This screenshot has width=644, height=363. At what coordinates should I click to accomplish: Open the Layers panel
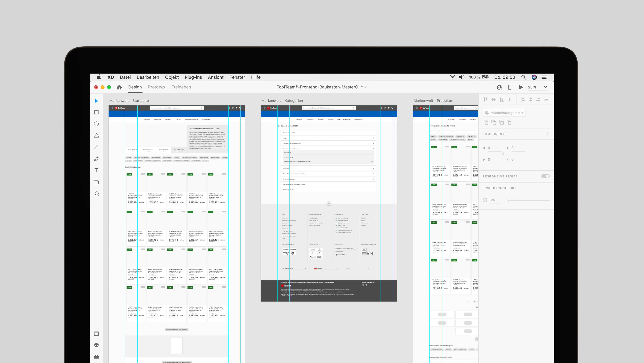(x=97, y=345)
